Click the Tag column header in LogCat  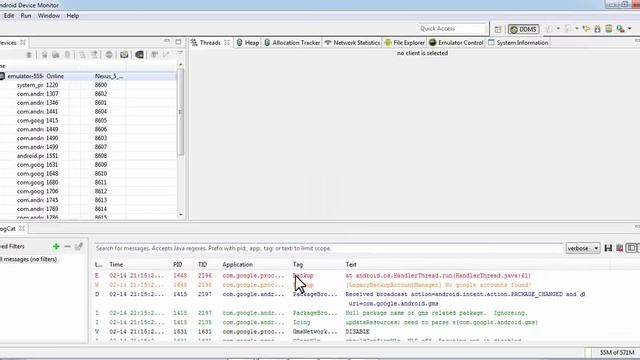(x=298, y=264)
